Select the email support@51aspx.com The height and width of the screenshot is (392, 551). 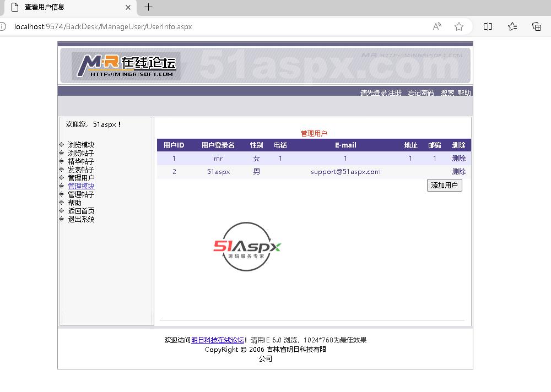(x=345, y=171)
